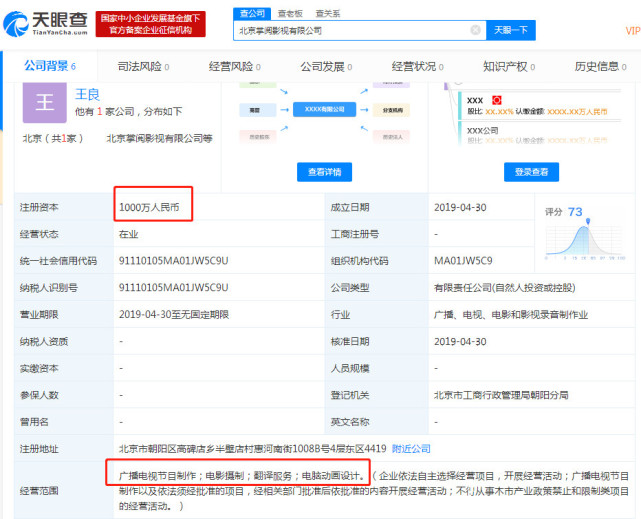Open the 王良 legal representative link
This screenshot has height=519, width=641.
coord(87,94)
